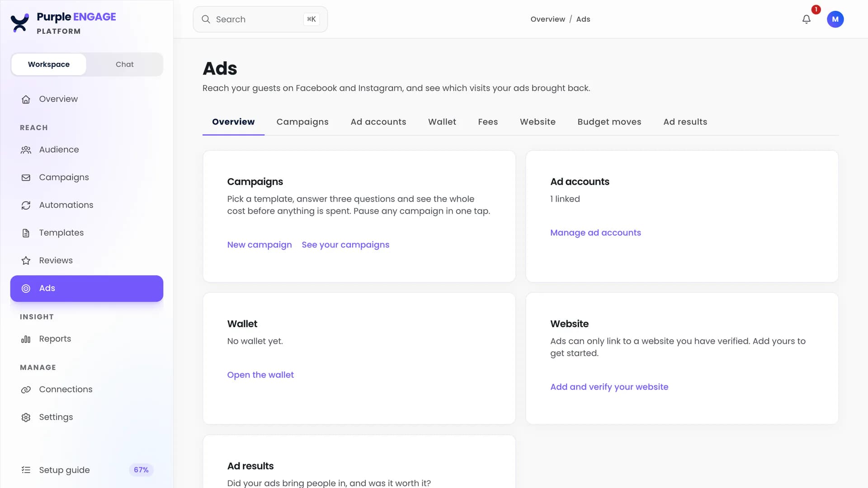Open the Budget moves tab

[609, 122]
